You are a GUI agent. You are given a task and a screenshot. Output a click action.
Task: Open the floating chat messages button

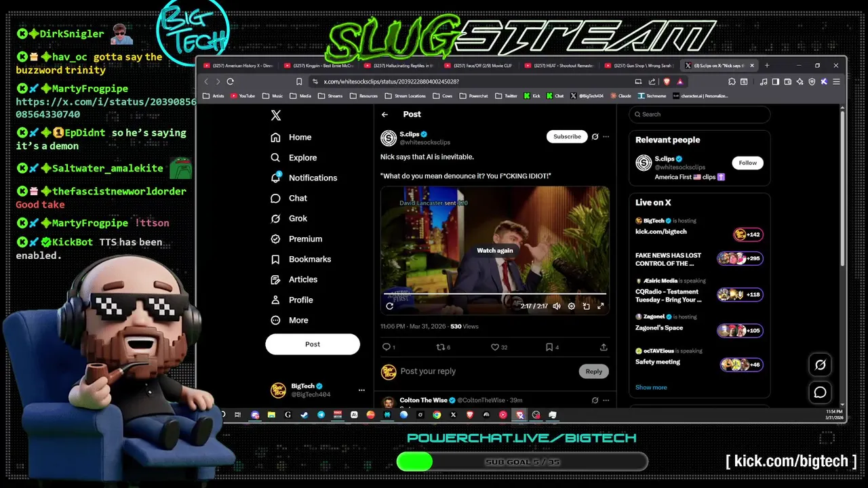[820, 392]
